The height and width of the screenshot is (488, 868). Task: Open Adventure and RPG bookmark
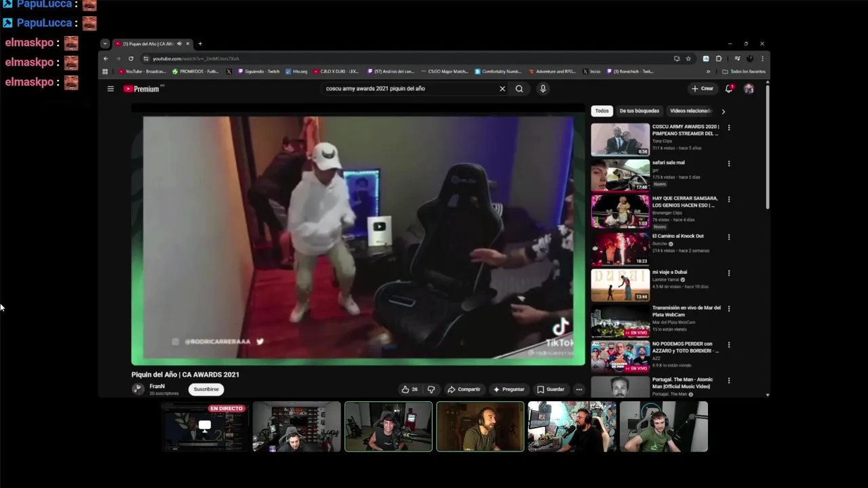click(x=552, y=71)
